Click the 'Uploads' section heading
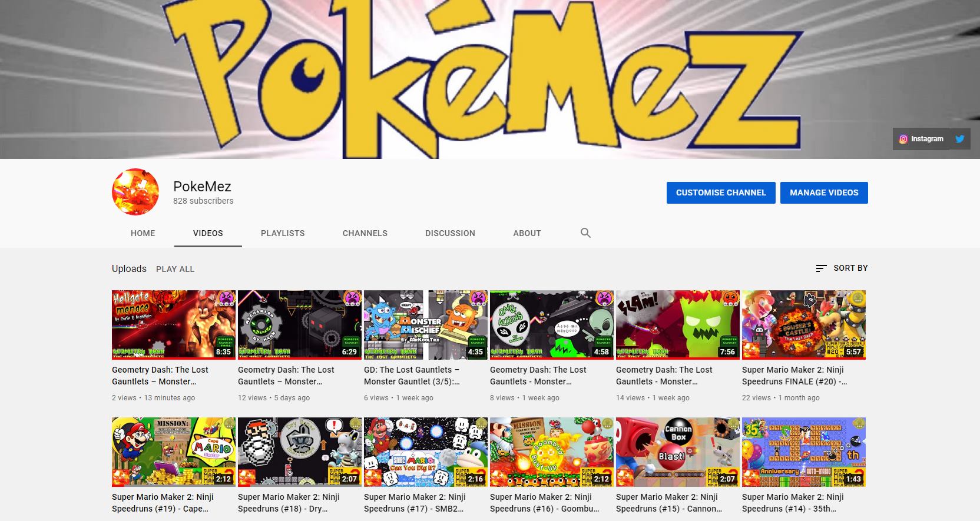 (x=129, y=268)
